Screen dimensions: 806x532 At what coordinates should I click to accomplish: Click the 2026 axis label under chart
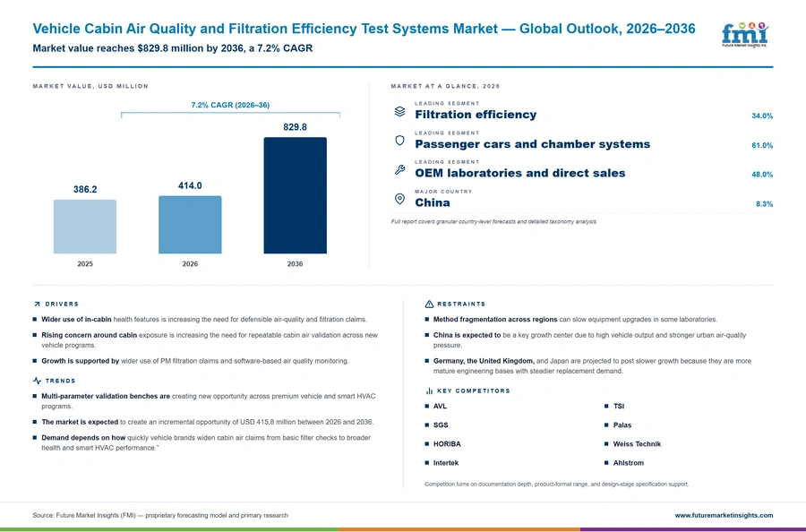tap(190, 263)
